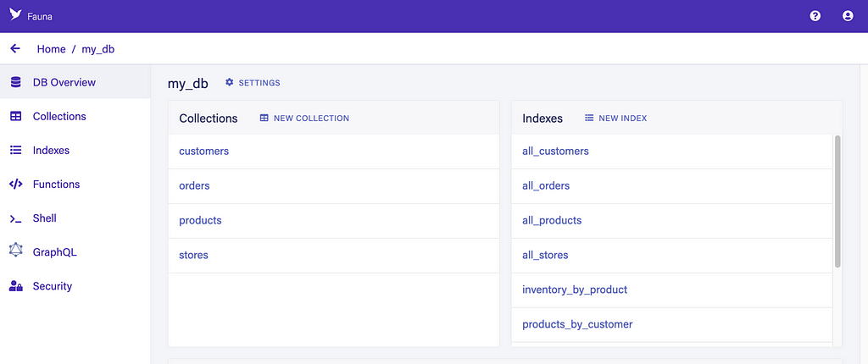Click the Shell prompt icon
868x364 pixels.
15,219
